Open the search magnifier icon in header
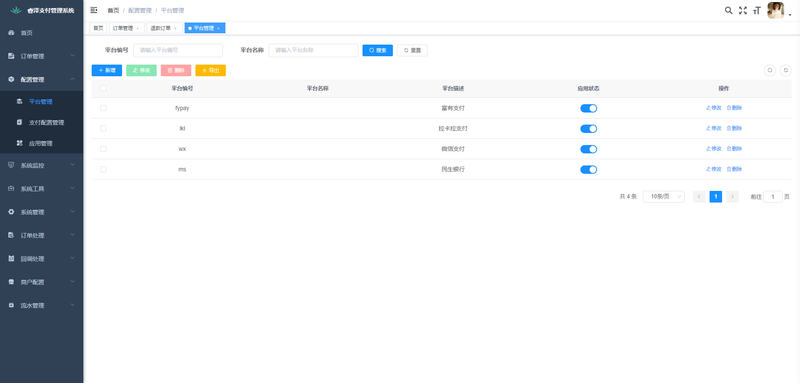Image resolution: width=800 pixels, height=383 pixels. [729, 10]
